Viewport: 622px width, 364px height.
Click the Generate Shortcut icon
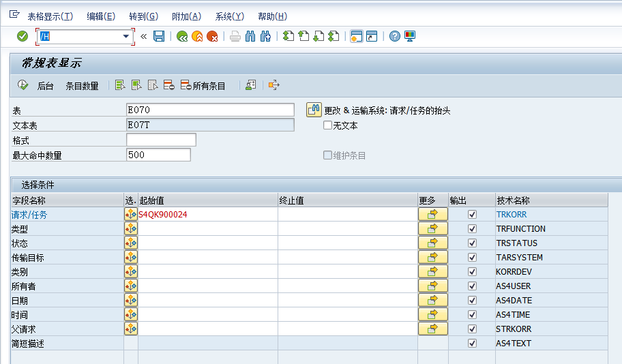(372, 37)
